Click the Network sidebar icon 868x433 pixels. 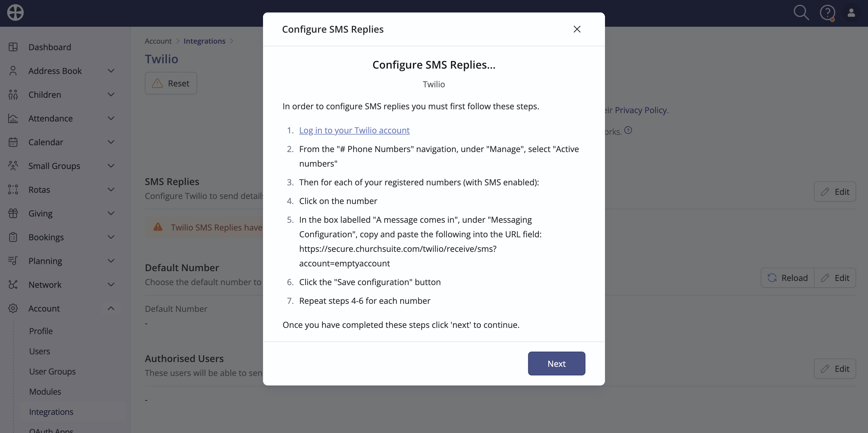click(x=13, y=285)
